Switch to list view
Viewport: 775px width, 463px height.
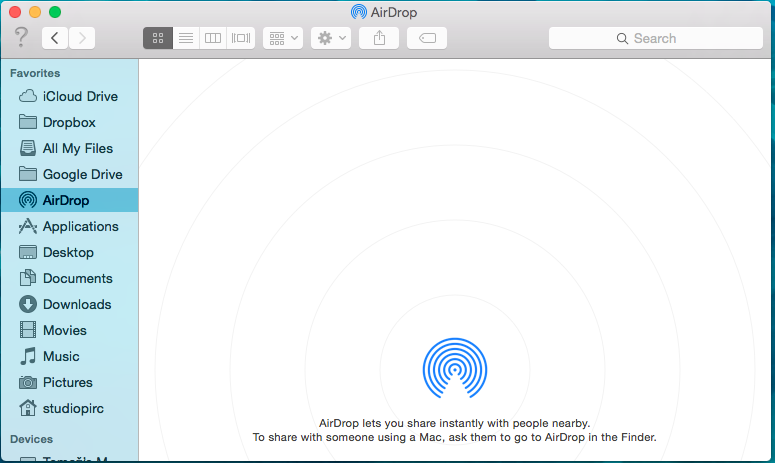(186, 38)
